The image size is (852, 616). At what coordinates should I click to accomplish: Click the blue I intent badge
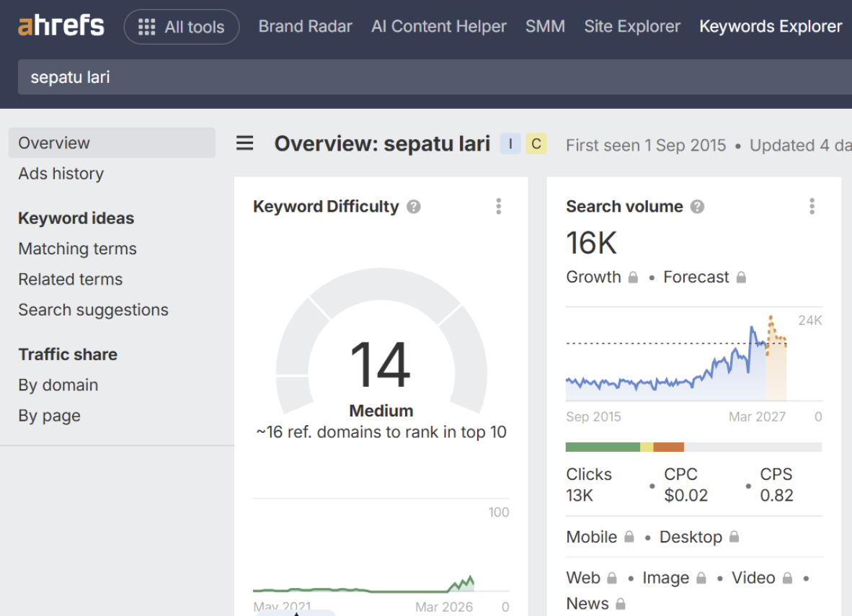510,144
